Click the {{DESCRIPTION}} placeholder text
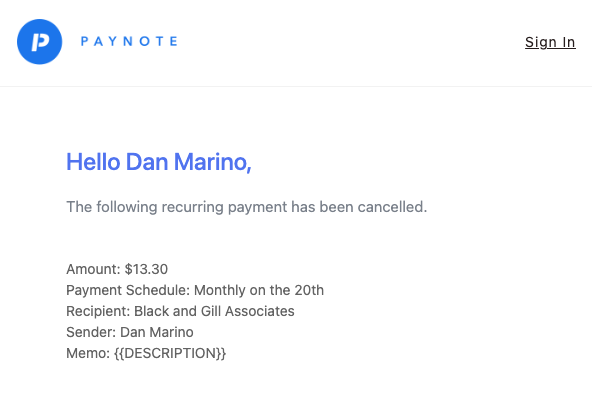592x419 pixels. [170, 353]
